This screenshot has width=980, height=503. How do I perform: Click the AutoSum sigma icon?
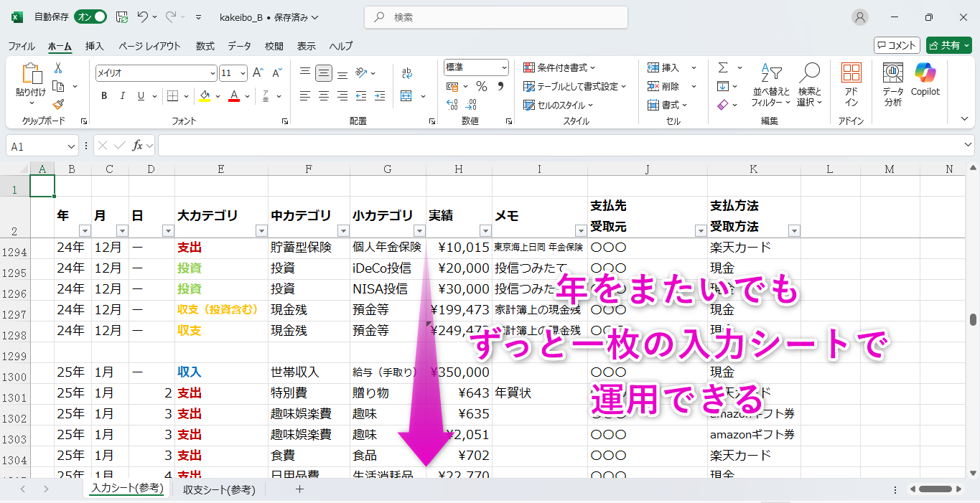pos(722,67)
